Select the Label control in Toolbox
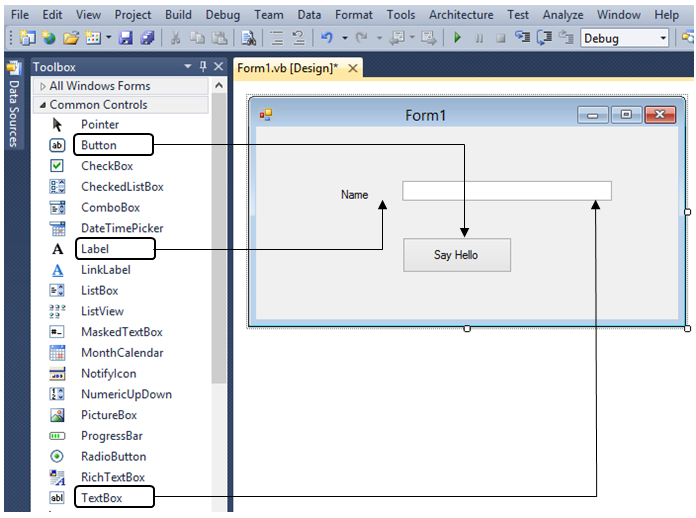The image size is (696, 518). pos(95,249)
